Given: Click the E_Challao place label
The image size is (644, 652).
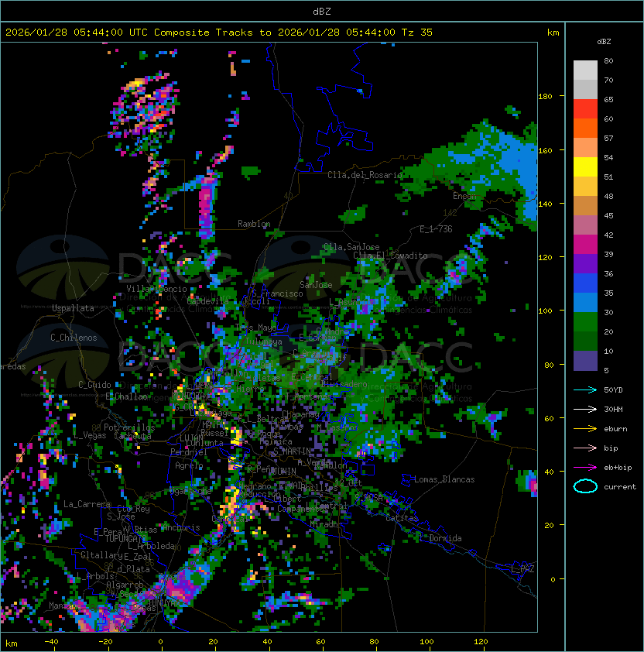Looking at the screenshot, I should (126, 396).
